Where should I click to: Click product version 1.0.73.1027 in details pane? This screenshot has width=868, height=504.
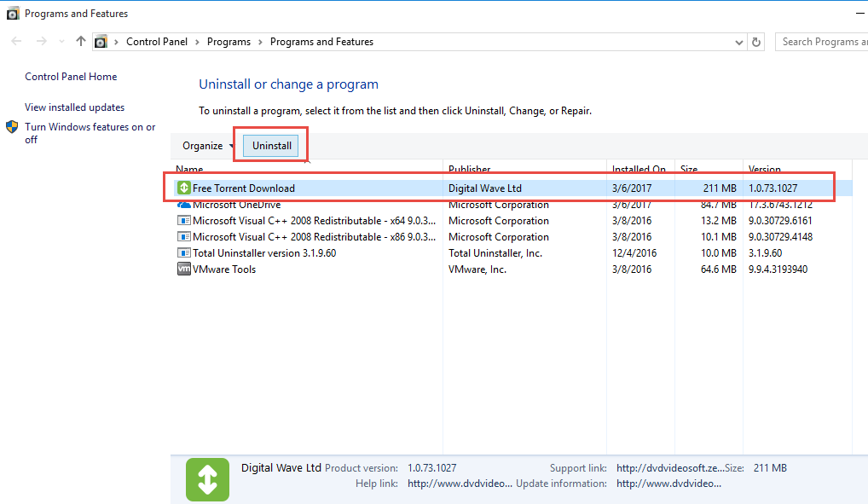[x=432, y=468]
